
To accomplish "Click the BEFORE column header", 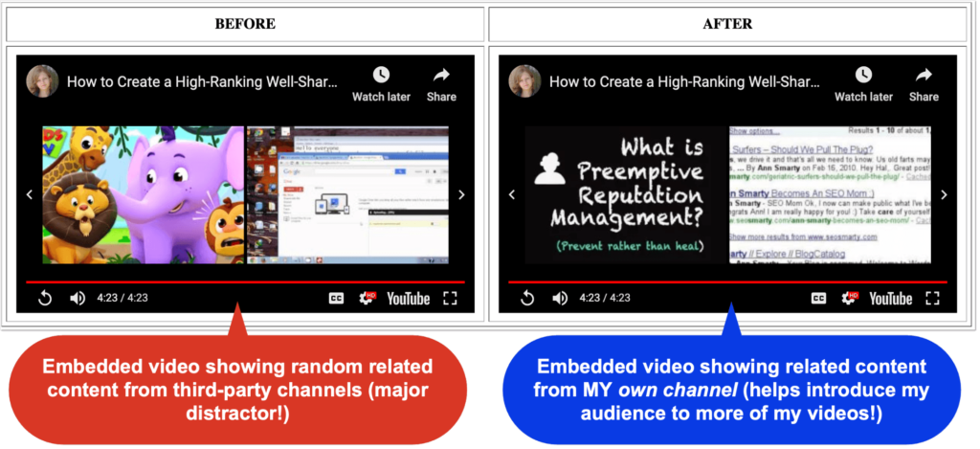I will point(245,24).
